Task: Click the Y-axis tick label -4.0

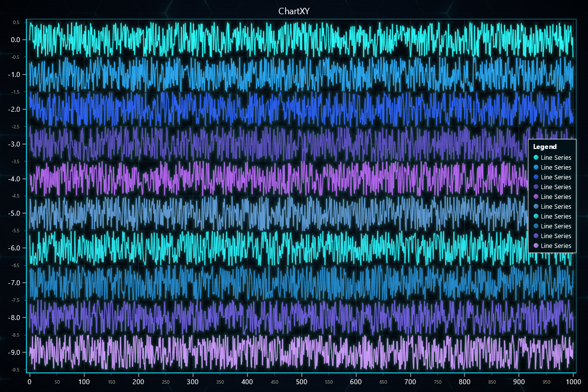Action: [x=14, y=179]
